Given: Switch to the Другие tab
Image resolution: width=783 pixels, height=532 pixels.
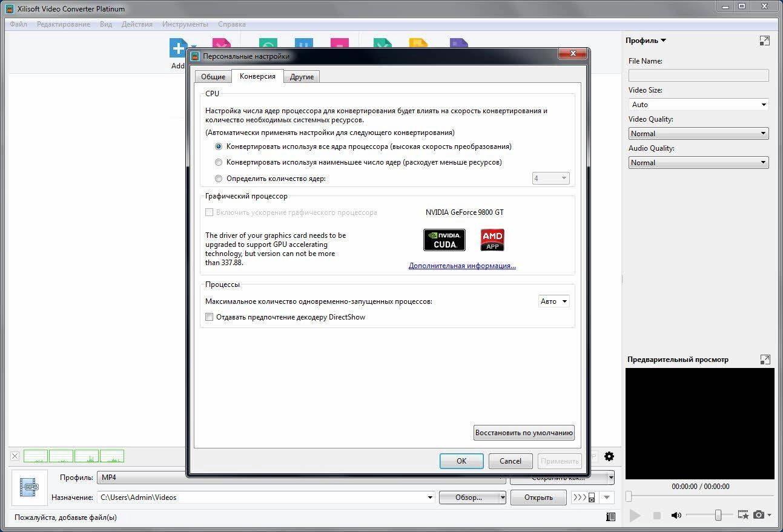Looking at the screenshot, I should tap(302, 77).
